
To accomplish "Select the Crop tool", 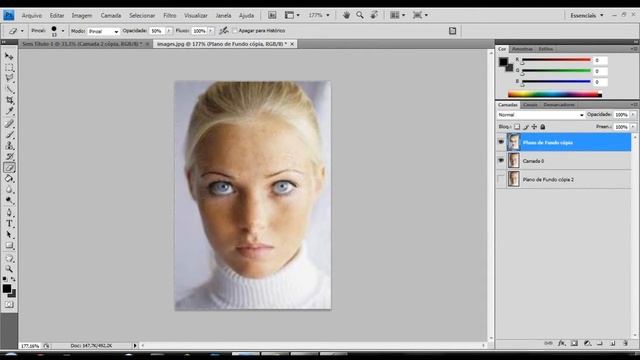I will [9, 100].
